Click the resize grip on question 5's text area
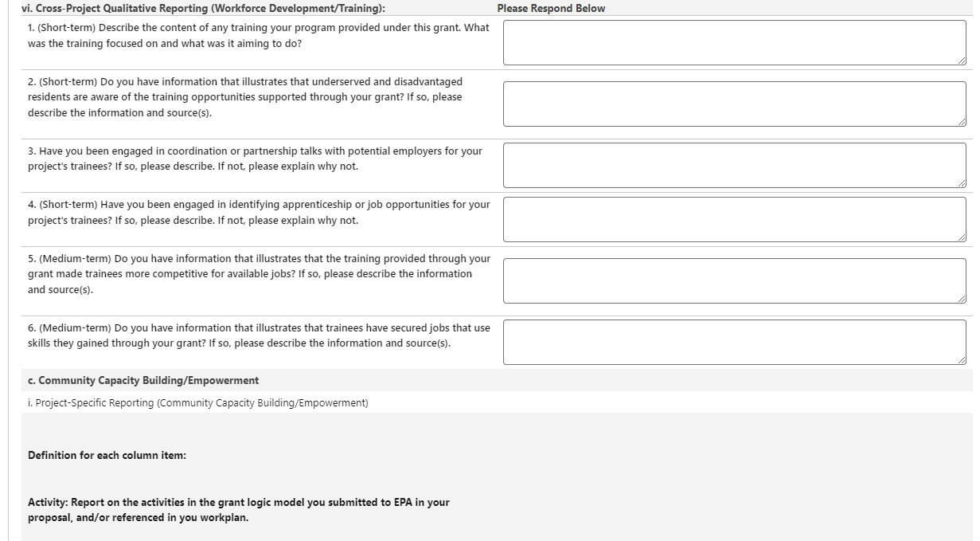 [x=962, y=299]
